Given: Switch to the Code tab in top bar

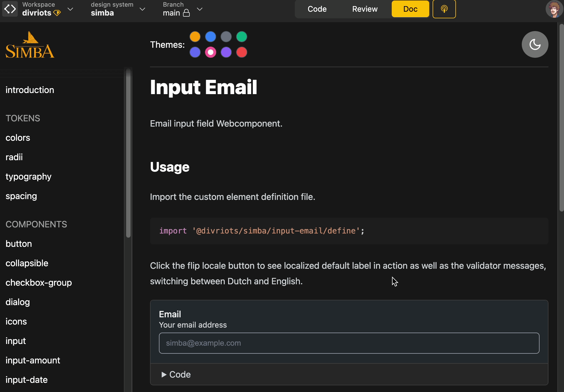Looking at the screenshot, I should coord(317,9).
